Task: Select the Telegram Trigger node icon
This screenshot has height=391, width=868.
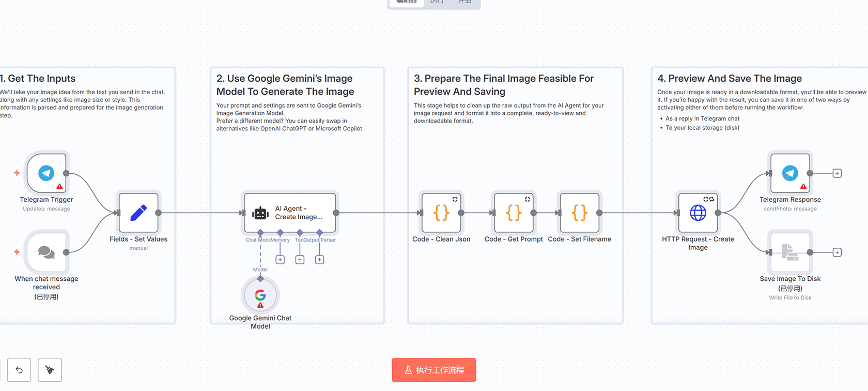Action: (47, 174)
